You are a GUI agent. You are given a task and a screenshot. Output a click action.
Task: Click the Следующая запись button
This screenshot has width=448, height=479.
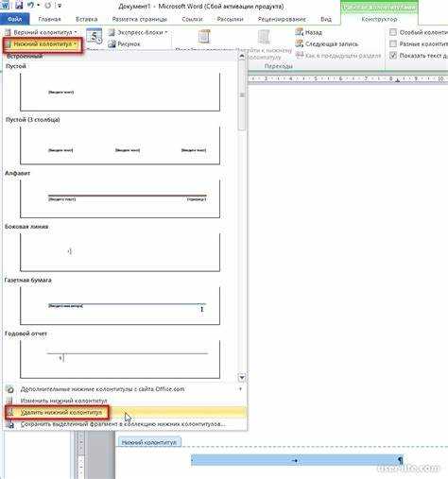click(327, 43)
